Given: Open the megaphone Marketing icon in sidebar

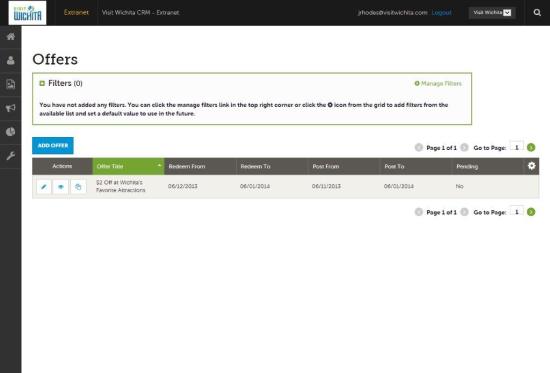Looking at the screenshot, I should coord(11,108).
